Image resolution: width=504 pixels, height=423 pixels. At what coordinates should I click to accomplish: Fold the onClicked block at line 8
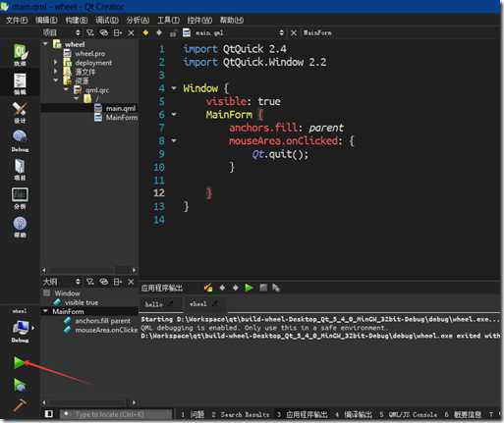(174, 140)
